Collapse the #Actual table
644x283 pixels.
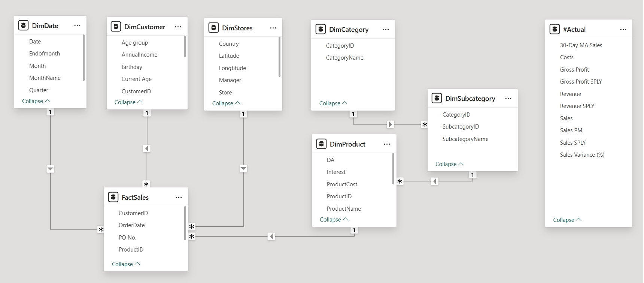[567, 220]
